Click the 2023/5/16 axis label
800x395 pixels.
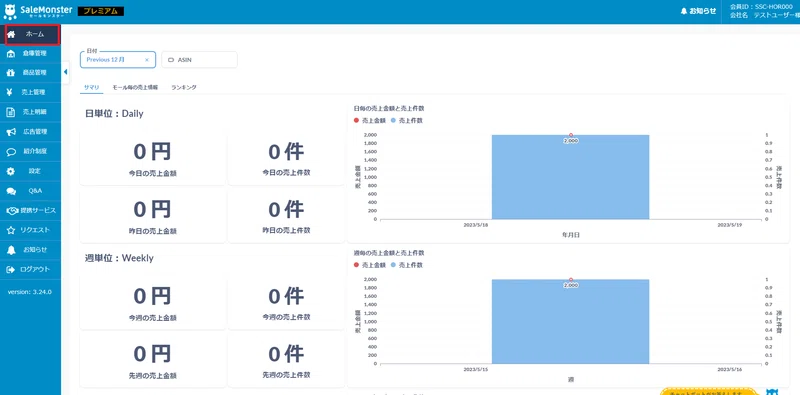729,369
